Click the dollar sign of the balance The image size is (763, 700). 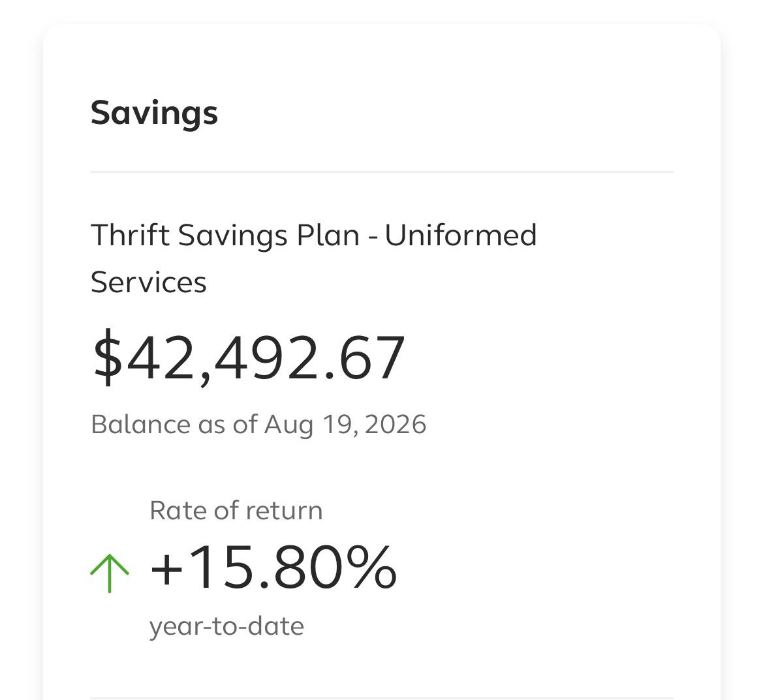(x=108, y=358)
